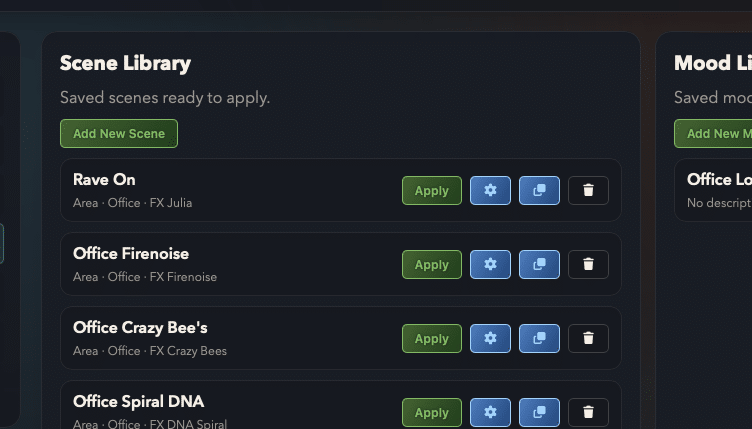The width and height of the screenshot is (752, 429).
Task: Apply the Office Crazy Bee's scene
Action: coord(432,338)
